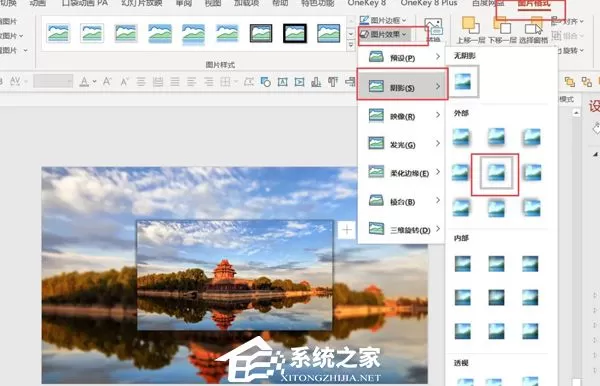This screenshot has width=600, height=386.
Task: Apply the top-left outer shadow preset
Action: pos(461,137)
